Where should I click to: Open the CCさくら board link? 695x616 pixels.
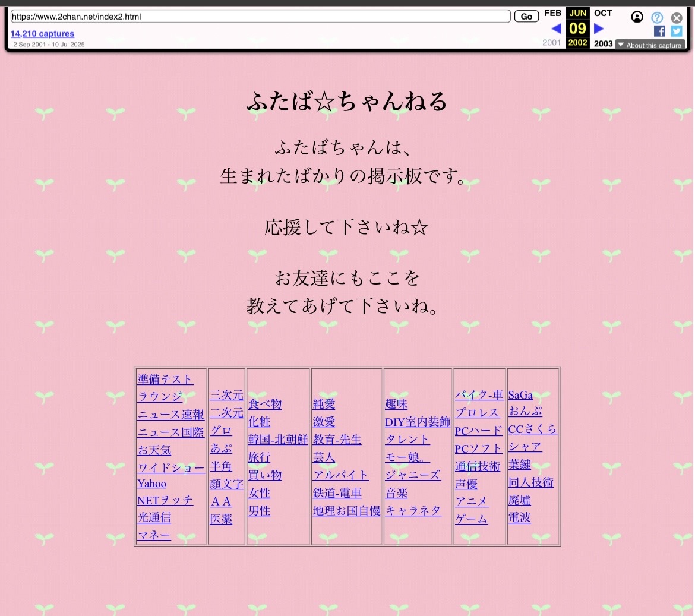[x=533, y=428]
